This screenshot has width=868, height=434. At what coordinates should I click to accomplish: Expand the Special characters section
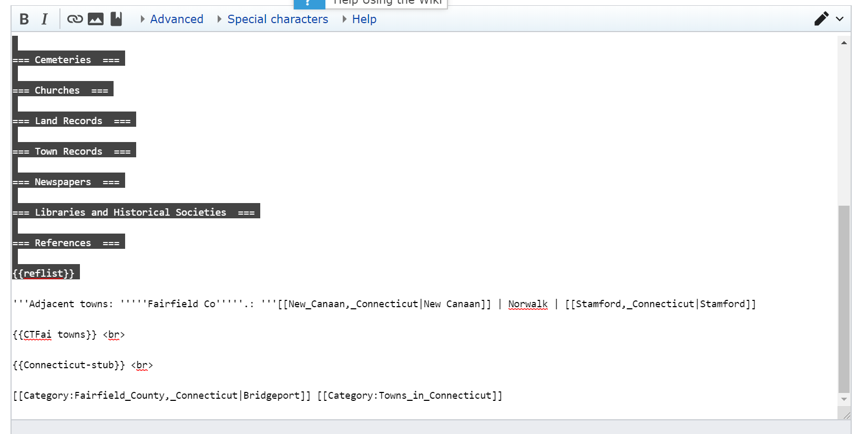tap(272, 19)
